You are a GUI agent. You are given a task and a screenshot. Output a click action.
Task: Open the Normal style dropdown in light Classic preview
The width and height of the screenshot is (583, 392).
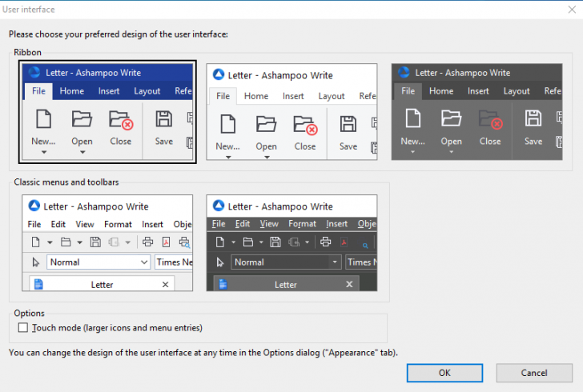144,262
